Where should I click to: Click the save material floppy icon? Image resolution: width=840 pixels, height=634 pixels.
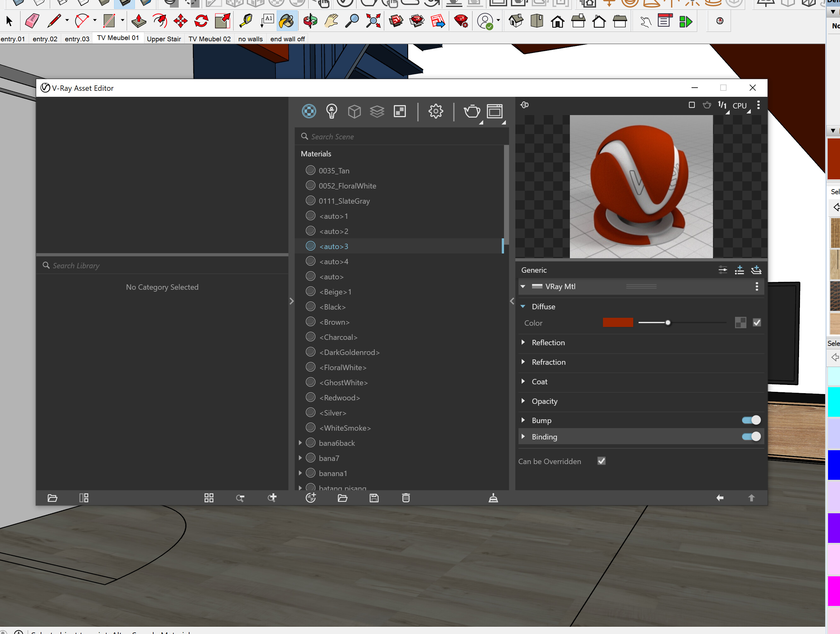tap(374, 497)
